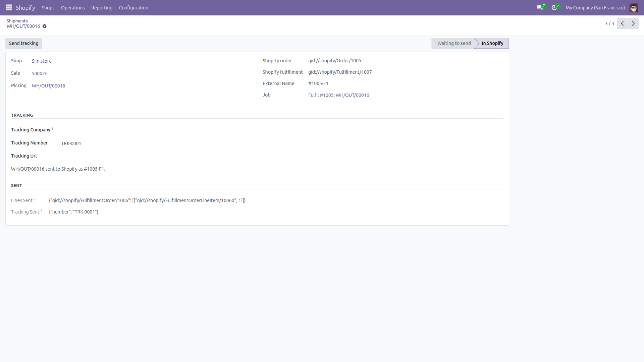
Task: Click the record pager 3 / 3
Action: coord(609,23)
